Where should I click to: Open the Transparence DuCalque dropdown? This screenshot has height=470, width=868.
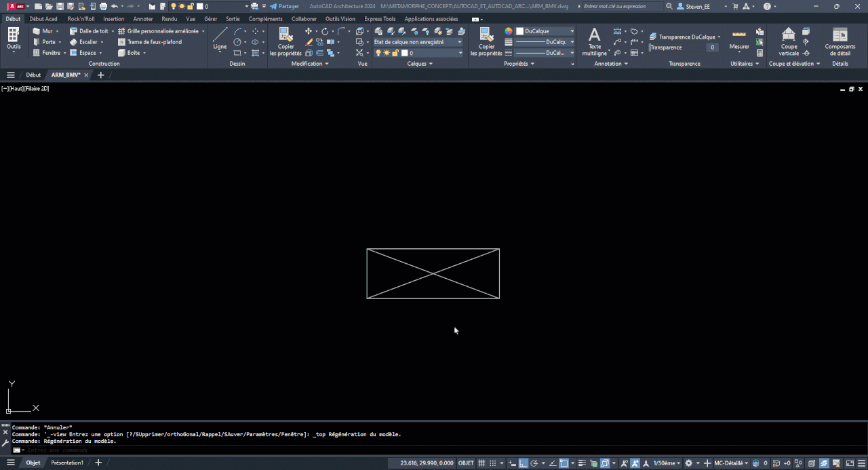(685, 37)
